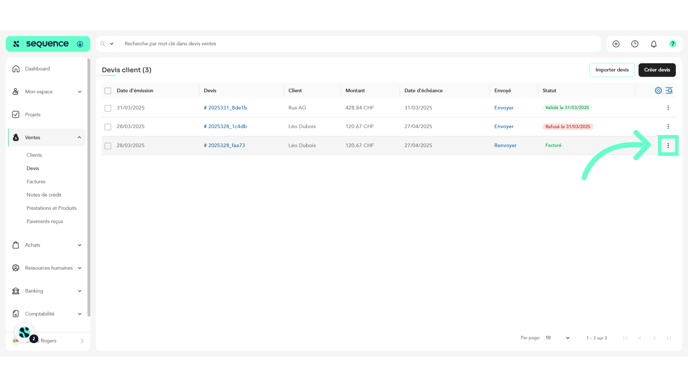Screen dimensions: 688x387
Task: Tick checkbox for devis 2025328_1c4db row
Action: tap(108, 127)
